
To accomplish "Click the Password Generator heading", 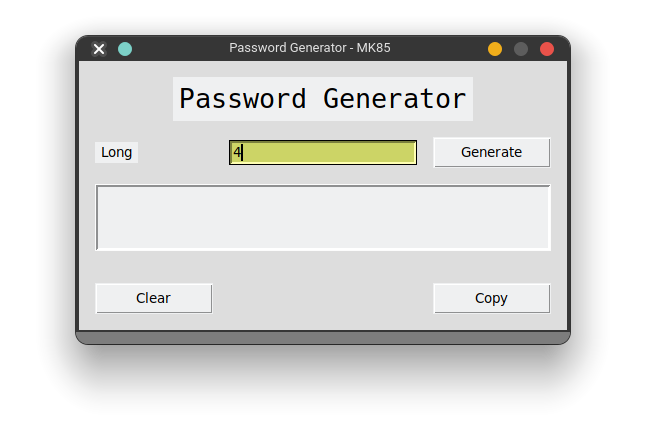I will tap(323, 99).
